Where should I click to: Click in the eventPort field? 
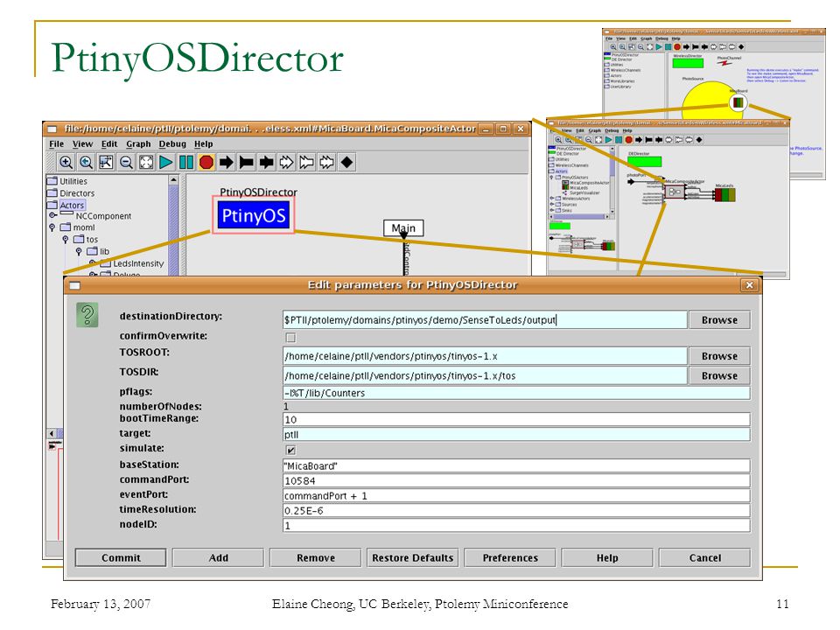pos(516,496)
